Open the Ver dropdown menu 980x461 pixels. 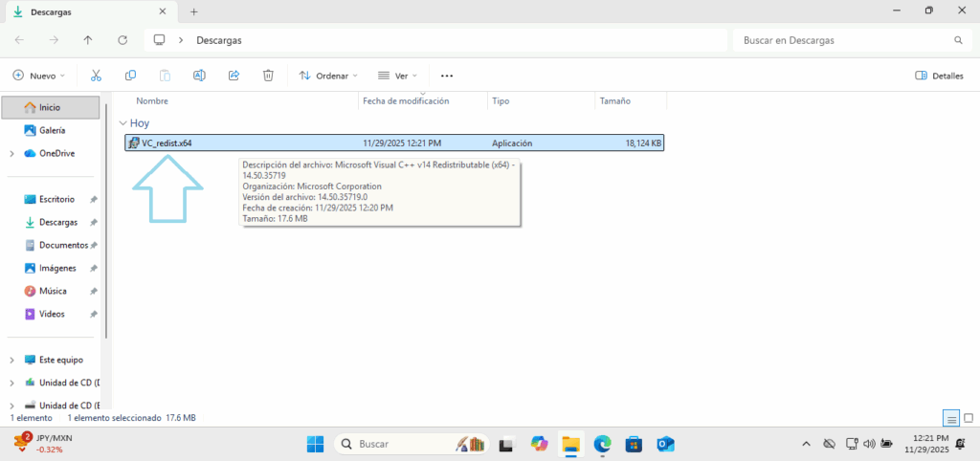(x=397, y=76)
